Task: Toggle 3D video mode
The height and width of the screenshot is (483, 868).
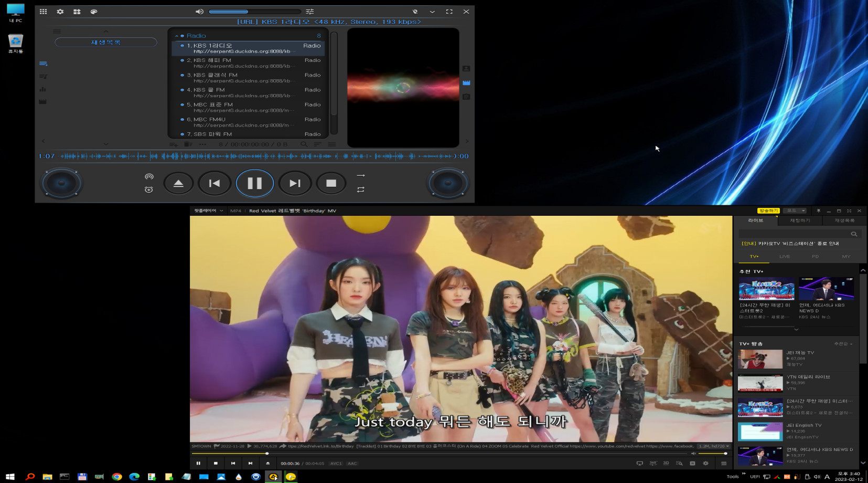Action: pos(666,463)
